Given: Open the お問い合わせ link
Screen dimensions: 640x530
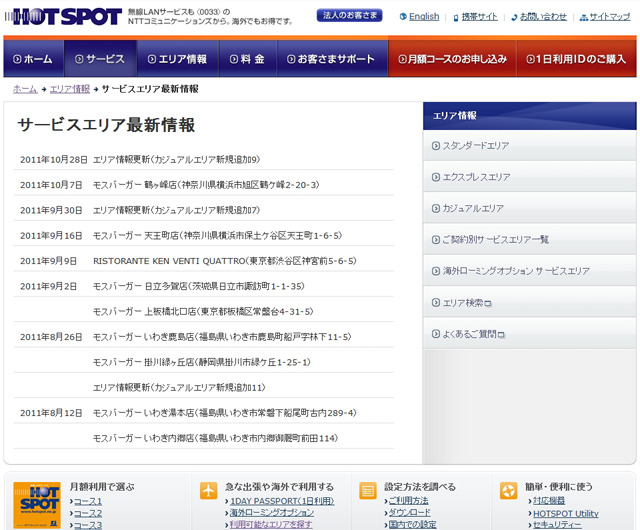Looking at the screenshot, I should pyautogui.click(x=543, y=17).
